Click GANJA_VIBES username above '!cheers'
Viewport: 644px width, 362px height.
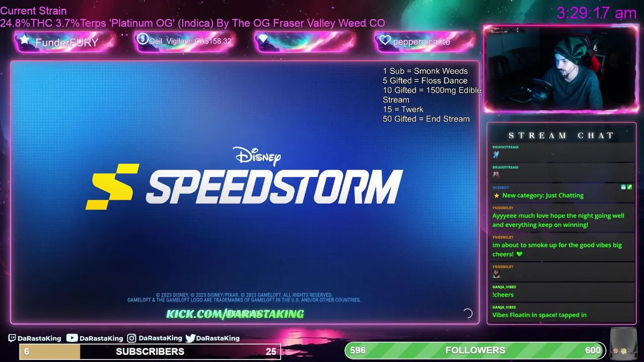pos(504,287)
